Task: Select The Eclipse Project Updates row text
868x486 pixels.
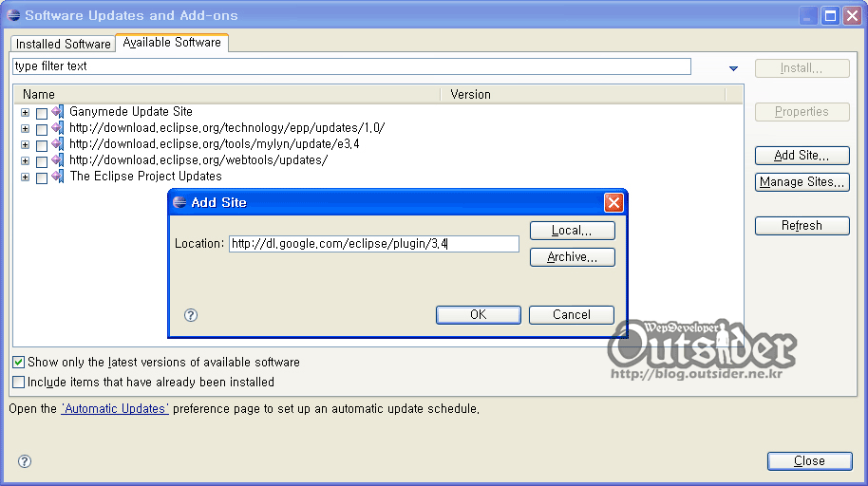Action: pyautogui.click(x=145, y=176)
